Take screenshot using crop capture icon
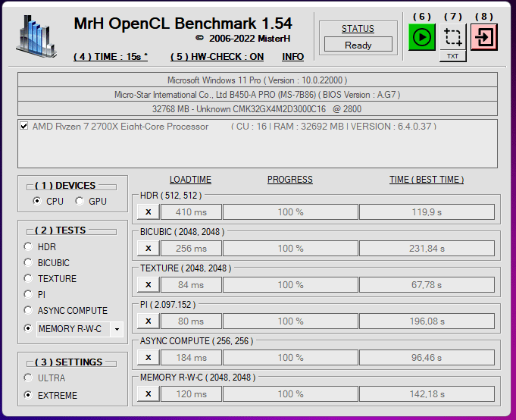Viewport: 516px width, 420px height. click(x=453, y=37)
